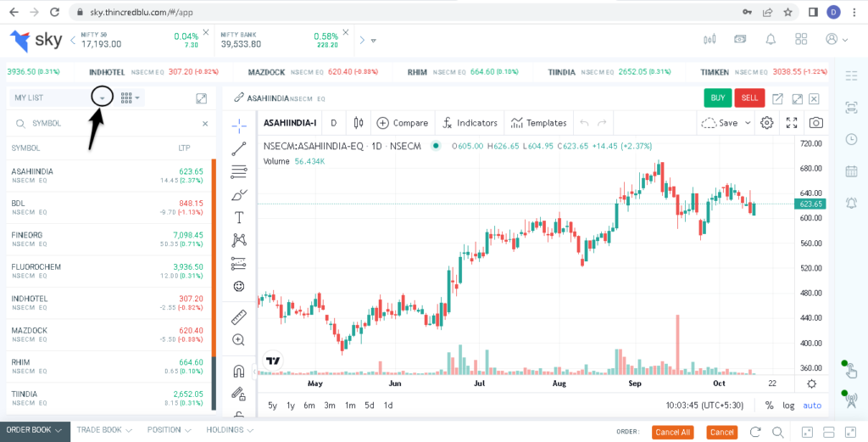Select the forecast and measurement tool
The height and width of the screenshot is (442, 868).
click(x=239, y=263)
